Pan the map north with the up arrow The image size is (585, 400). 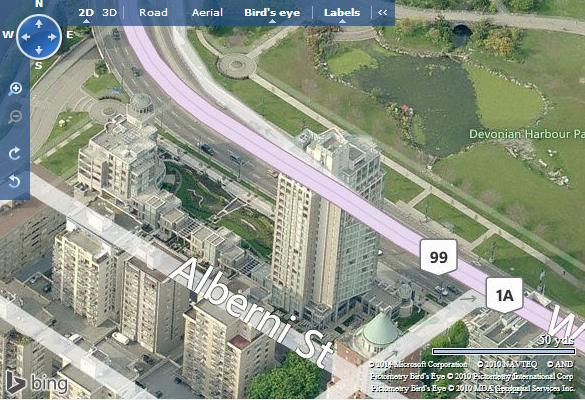click(39, 24)
